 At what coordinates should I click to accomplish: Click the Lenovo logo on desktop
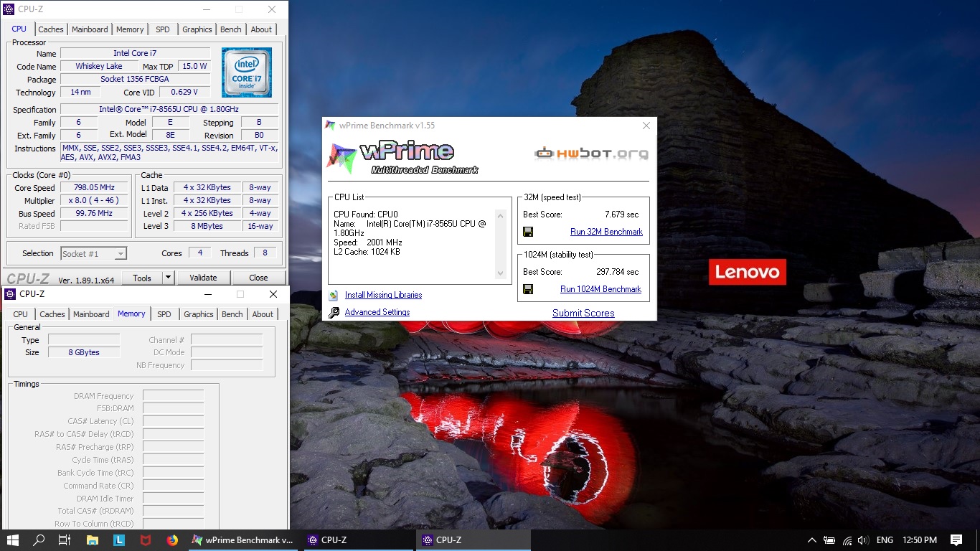[x=748, y=272]
